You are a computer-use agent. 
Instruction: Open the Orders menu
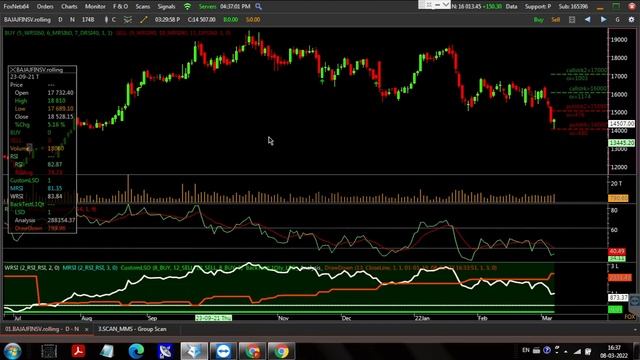click(45, 7)
